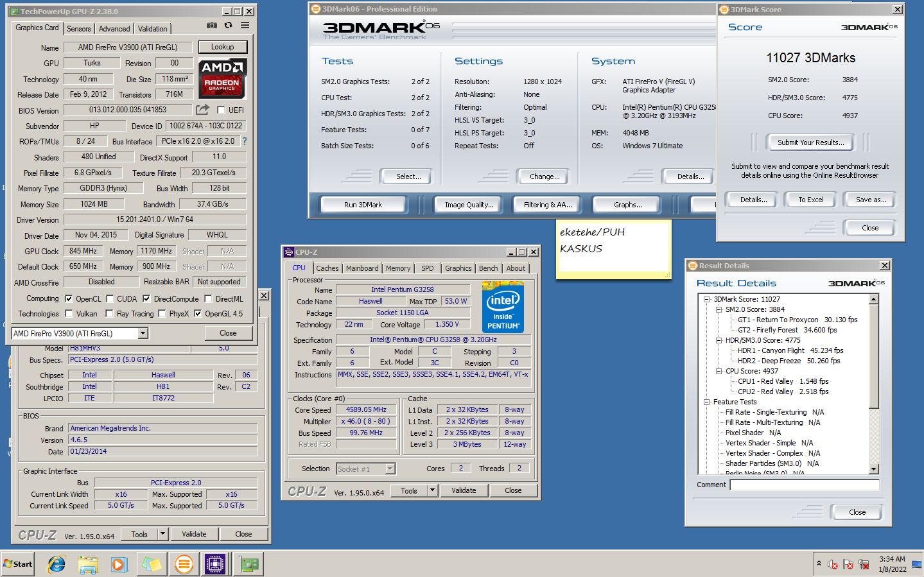Open Internet Explorer from the taskbar
The image size is (924, 577).
coord(57,564)
